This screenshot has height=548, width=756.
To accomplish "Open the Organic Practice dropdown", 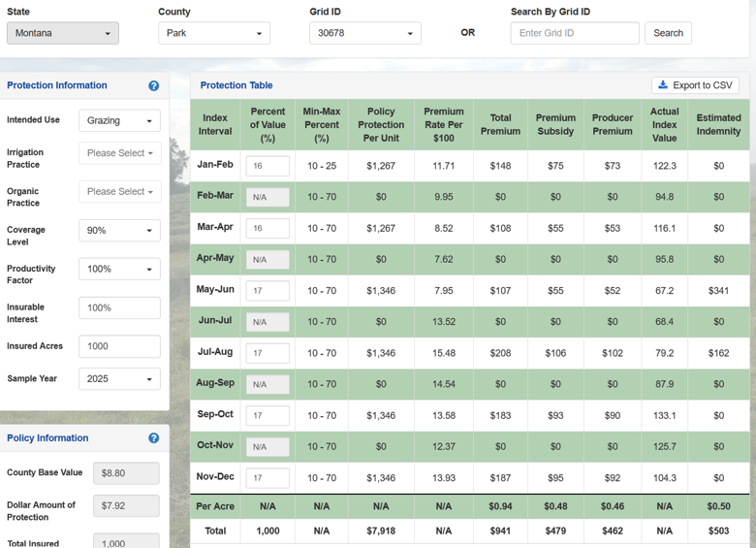I will coord(119,191).
